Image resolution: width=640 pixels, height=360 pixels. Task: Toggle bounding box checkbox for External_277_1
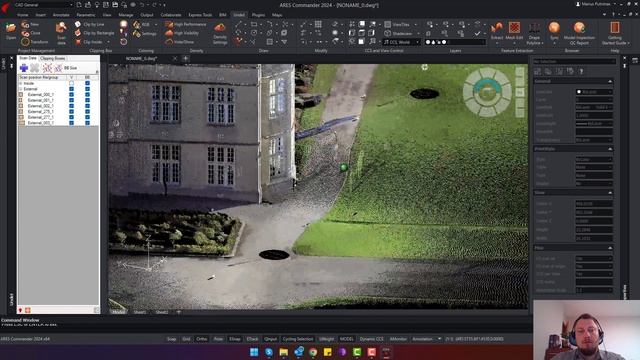(x=87, y=117)
